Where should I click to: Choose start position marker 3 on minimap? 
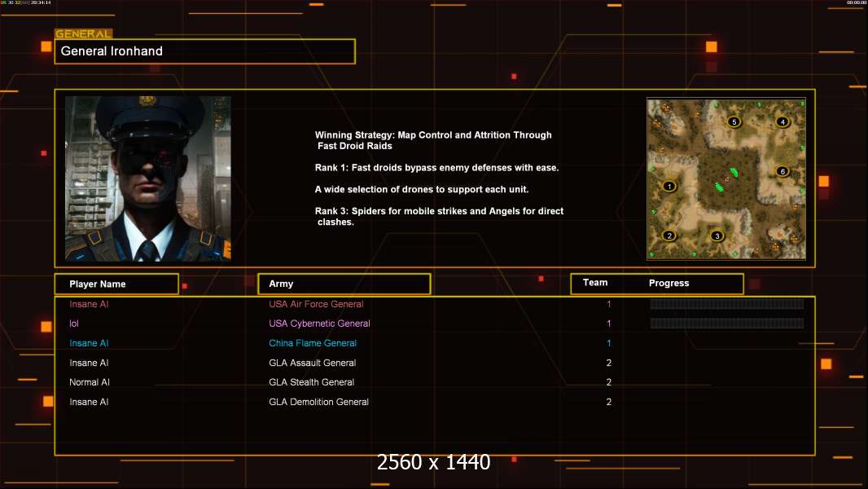point(717,236)
